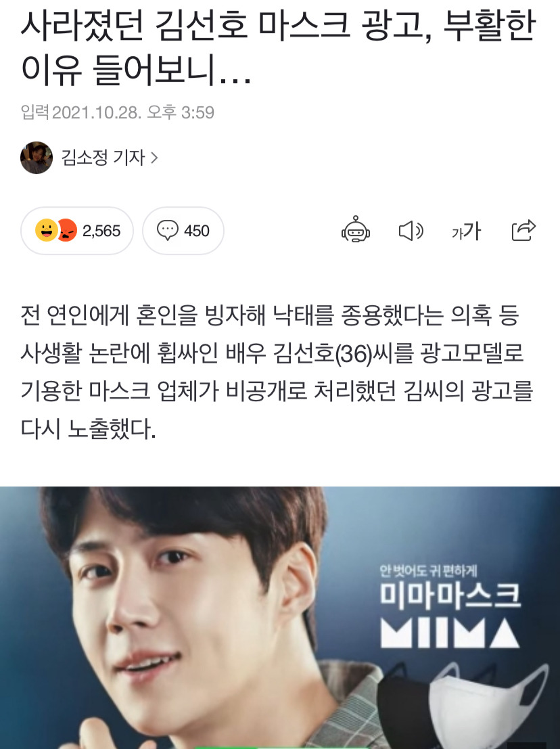
Task: Tap the first paragraph of article body
Action: [x=277, y=372]
